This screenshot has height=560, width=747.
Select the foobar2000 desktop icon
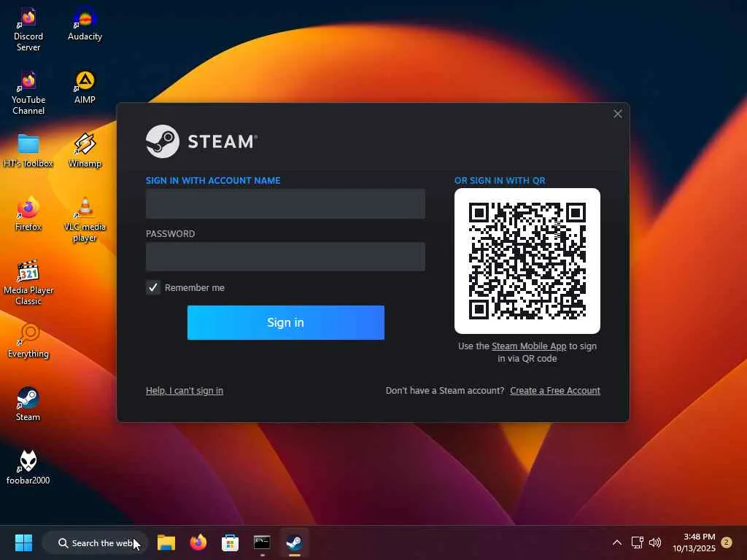coord(28,467)
